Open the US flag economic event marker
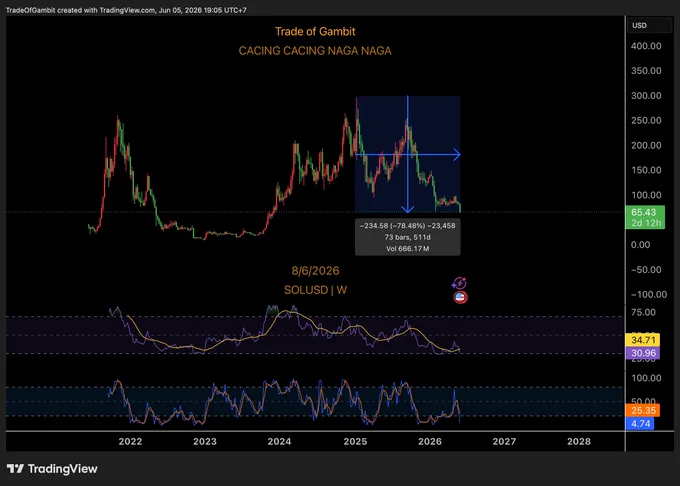The image size is (680, 486). (x=460, y=297)
